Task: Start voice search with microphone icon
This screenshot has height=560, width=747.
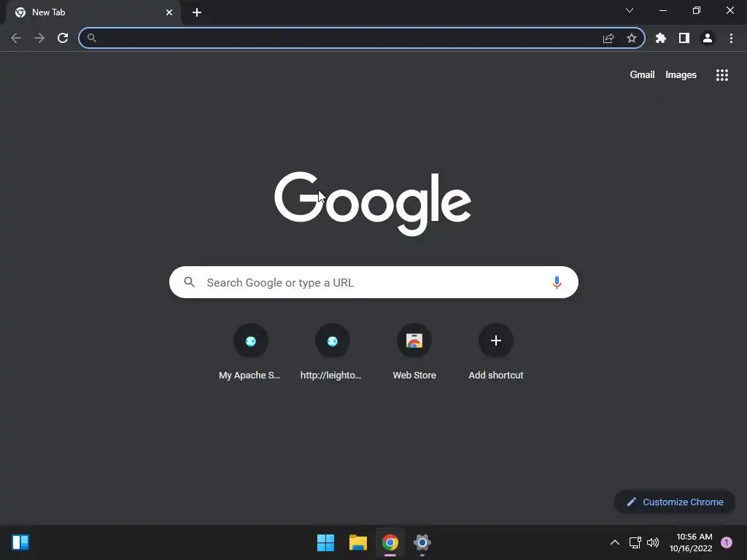Action: 557,282
